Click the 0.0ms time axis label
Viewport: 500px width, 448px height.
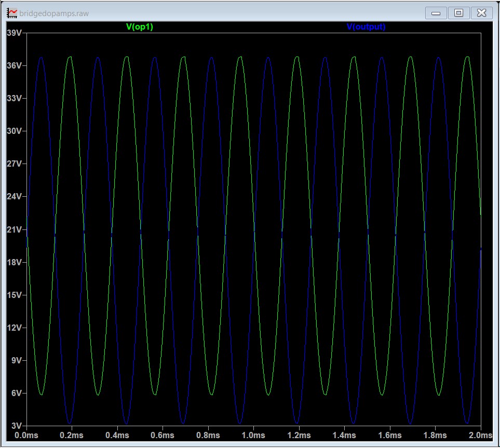tap(26, 435)
